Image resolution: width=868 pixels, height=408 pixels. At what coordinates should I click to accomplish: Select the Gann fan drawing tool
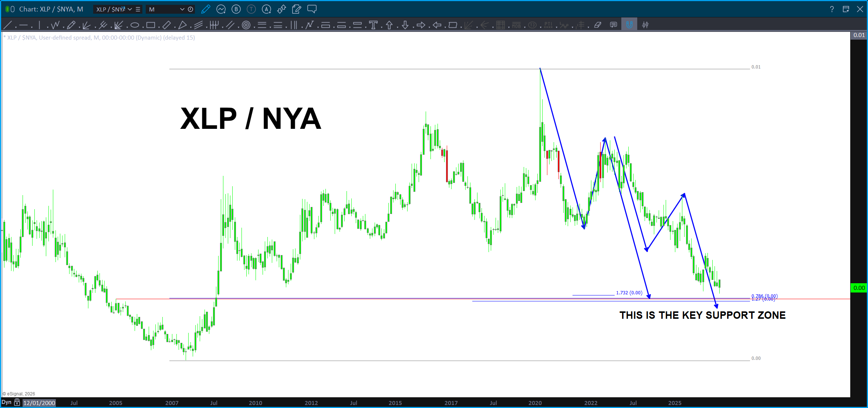119,25
